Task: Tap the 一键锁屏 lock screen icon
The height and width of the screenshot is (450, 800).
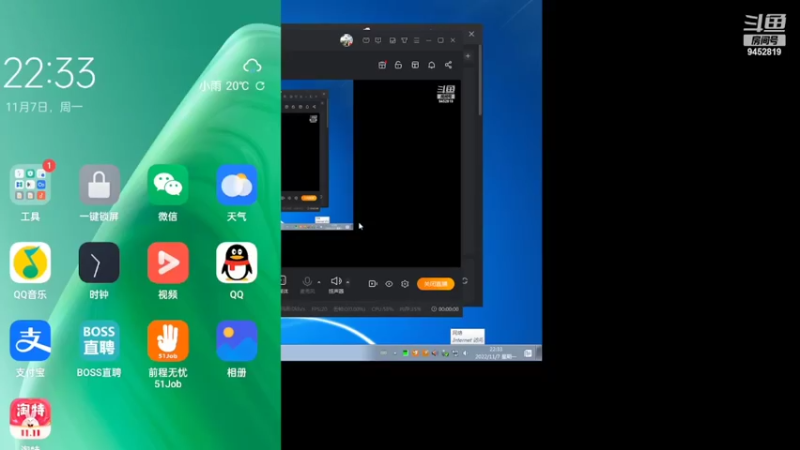Action: (x=99, y=185)
